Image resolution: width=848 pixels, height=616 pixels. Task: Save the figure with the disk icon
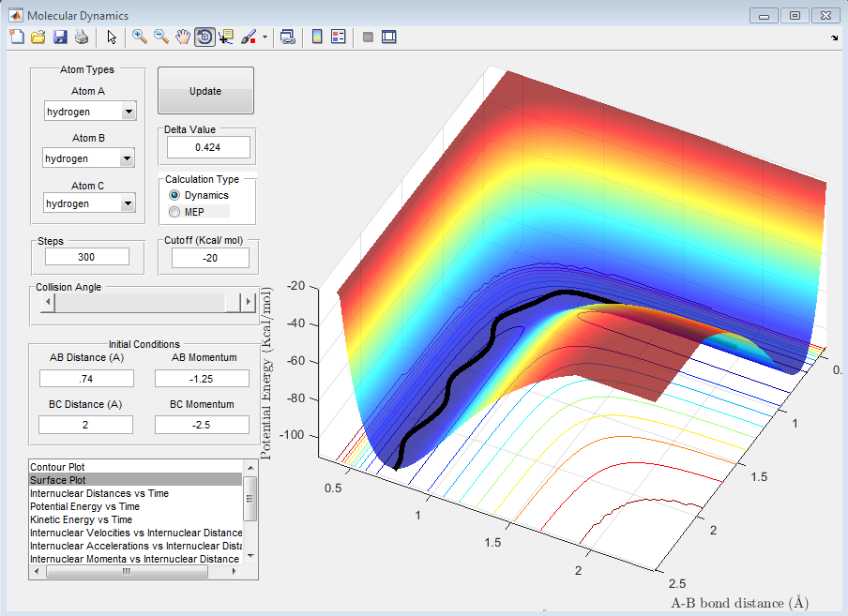(x=59, y=38)
